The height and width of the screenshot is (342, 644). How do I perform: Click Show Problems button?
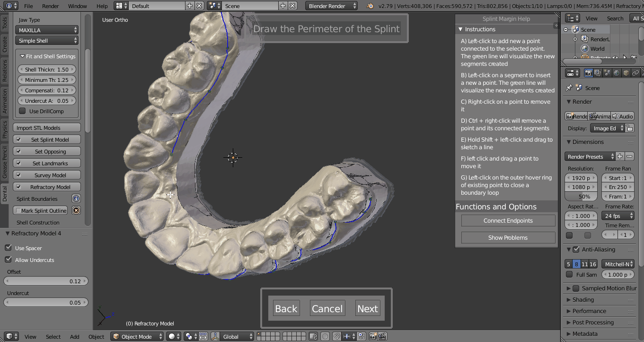tap(508, 237)
